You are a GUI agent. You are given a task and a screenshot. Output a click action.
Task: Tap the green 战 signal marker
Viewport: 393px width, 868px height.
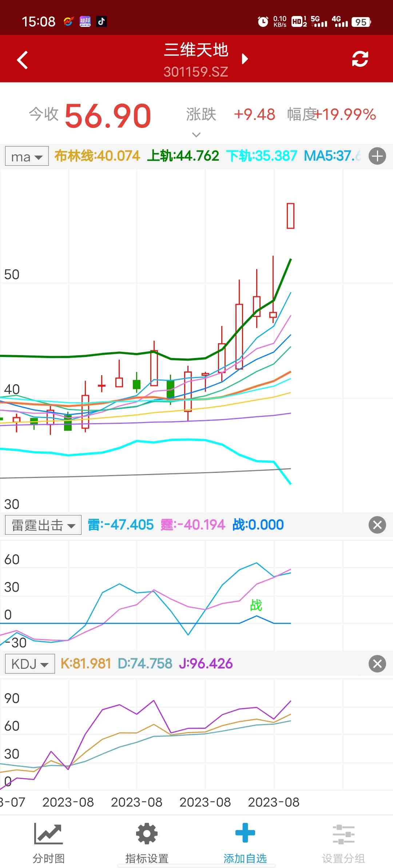coord(256,605)
